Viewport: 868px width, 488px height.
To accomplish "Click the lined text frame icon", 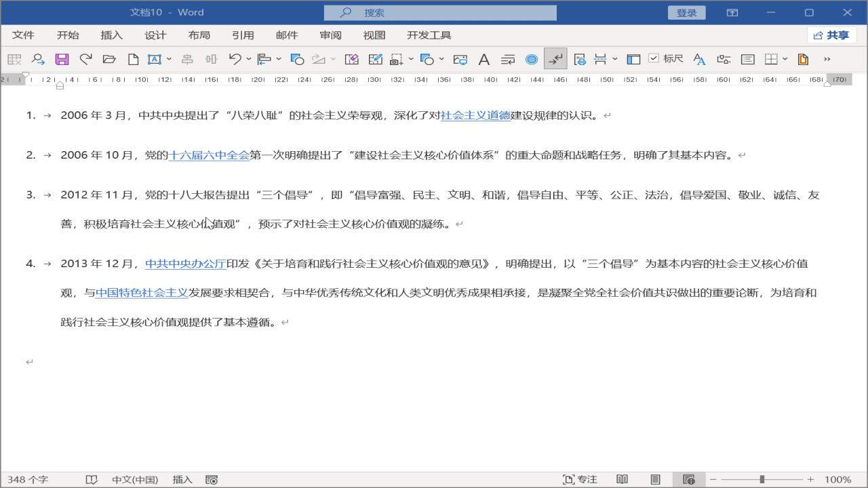I will pos(747,59).
